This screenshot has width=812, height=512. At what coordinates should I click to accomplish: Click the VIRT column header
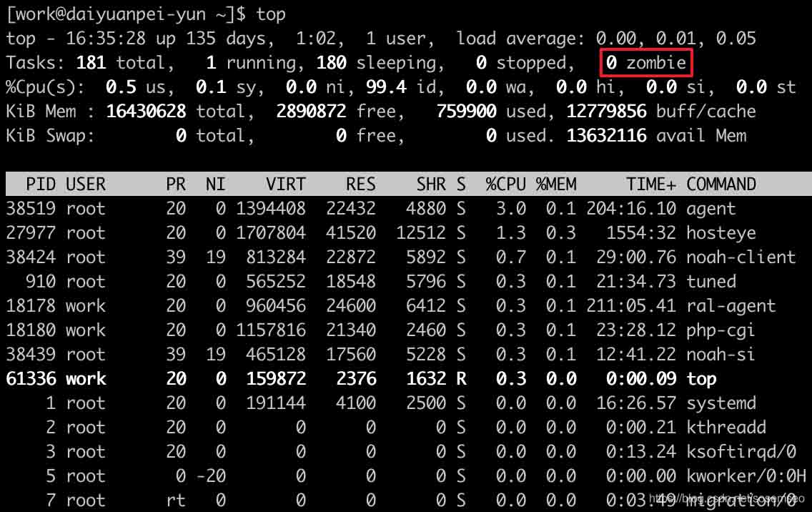point(285,184)
